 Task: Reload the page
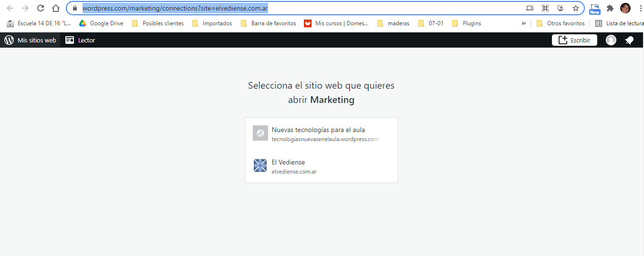41,8
